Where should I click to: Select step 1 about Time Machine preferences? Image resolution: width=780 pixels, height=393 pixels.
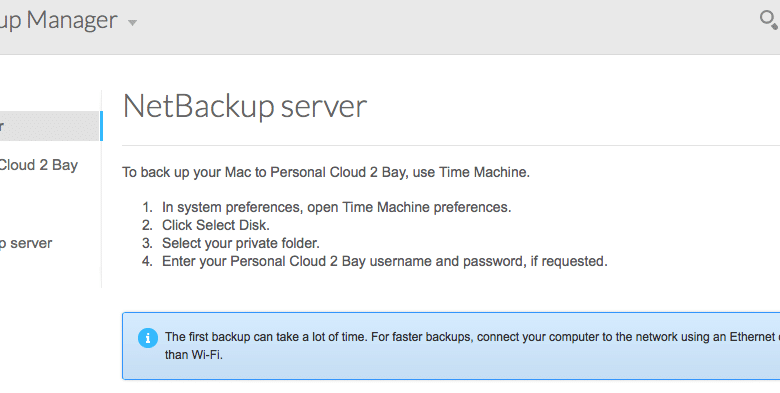click(x=336, y=207)
